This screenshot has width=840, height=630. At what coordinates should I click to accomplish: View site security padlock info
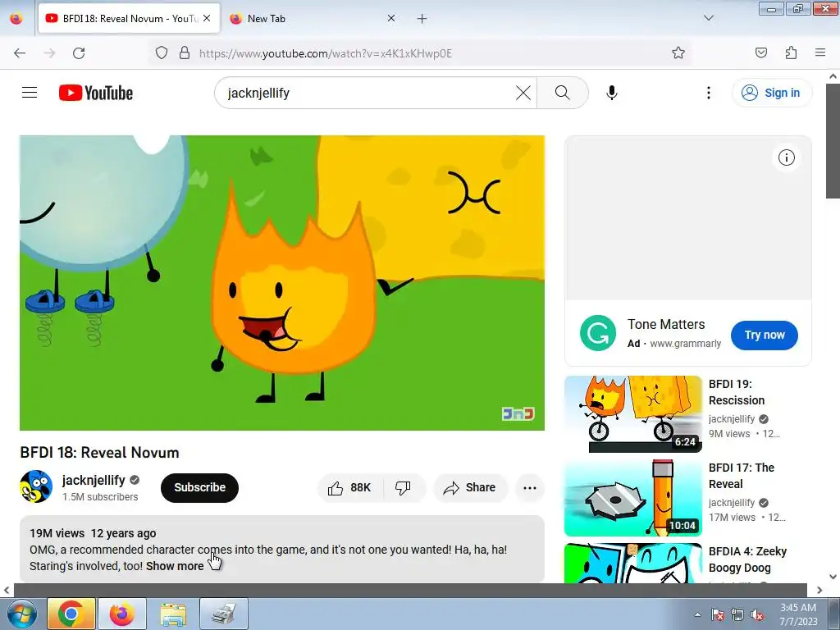[185, 52]
